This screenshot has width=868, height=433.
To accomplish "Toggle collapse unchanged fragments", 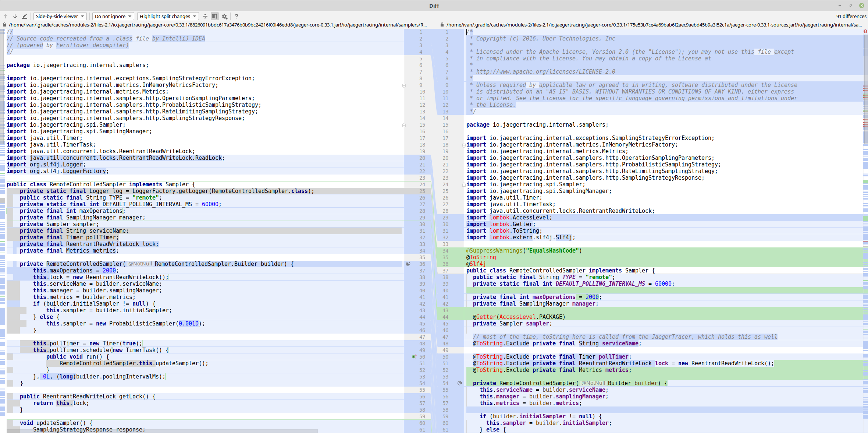I will coord(205,16).
